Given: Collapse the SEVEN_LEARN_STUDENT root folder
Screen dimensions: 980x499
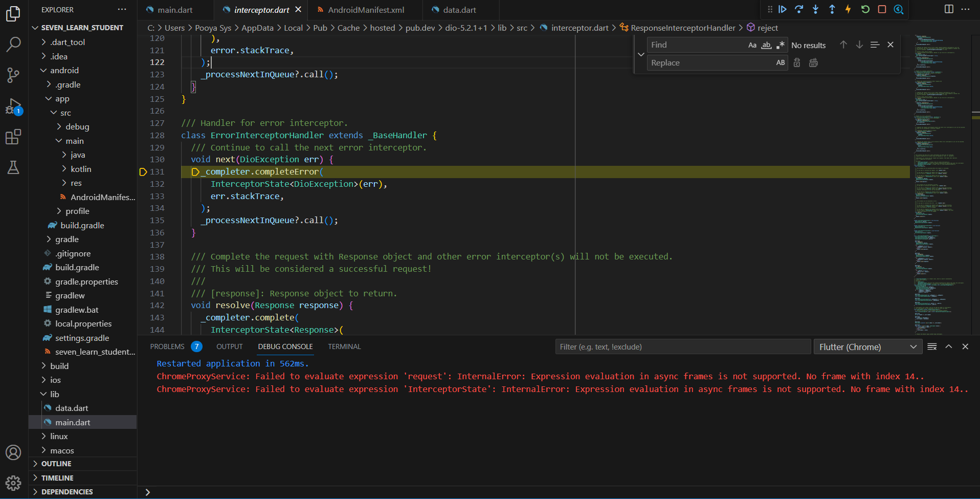Looking at the screenshot, I should click(x=82, y=28).
